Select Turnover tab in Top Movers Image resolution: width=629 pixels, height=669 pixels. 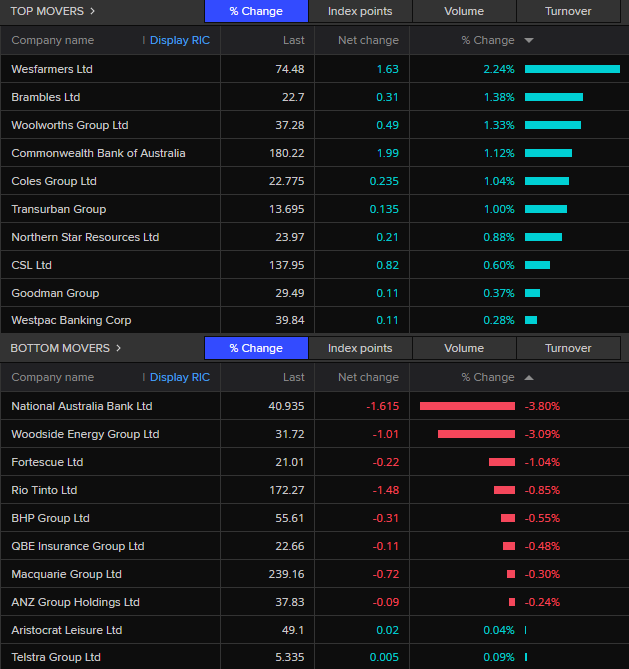568,11
